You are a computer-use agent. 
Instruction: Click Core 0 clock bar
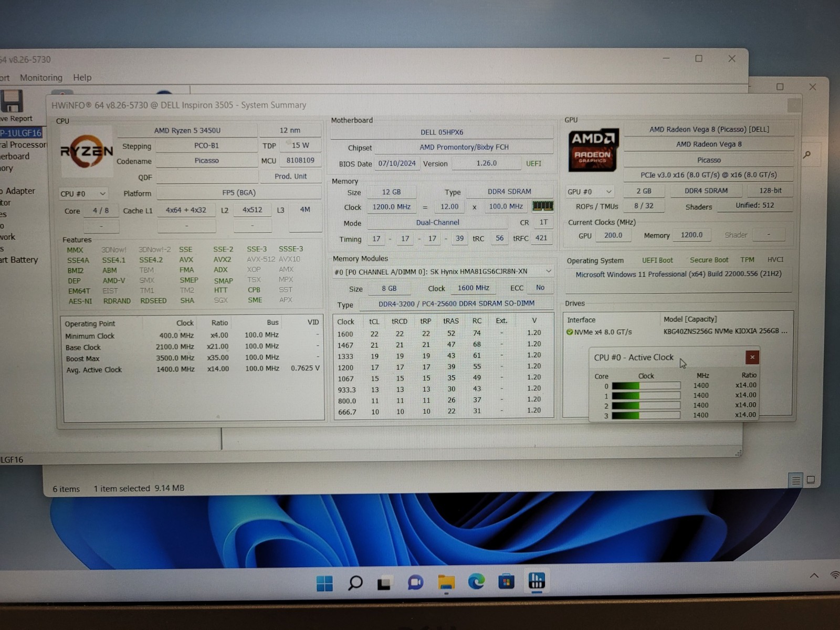tap(646, 386)
